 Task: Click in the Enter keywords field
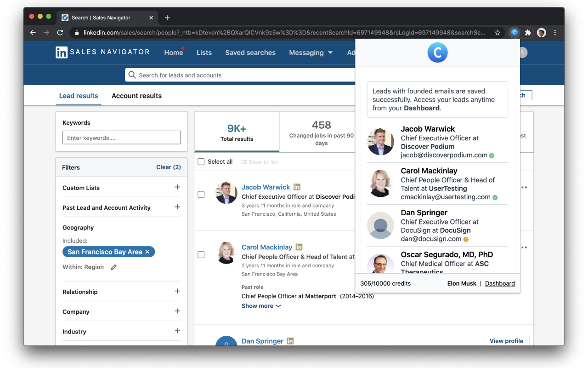(122, 138)
